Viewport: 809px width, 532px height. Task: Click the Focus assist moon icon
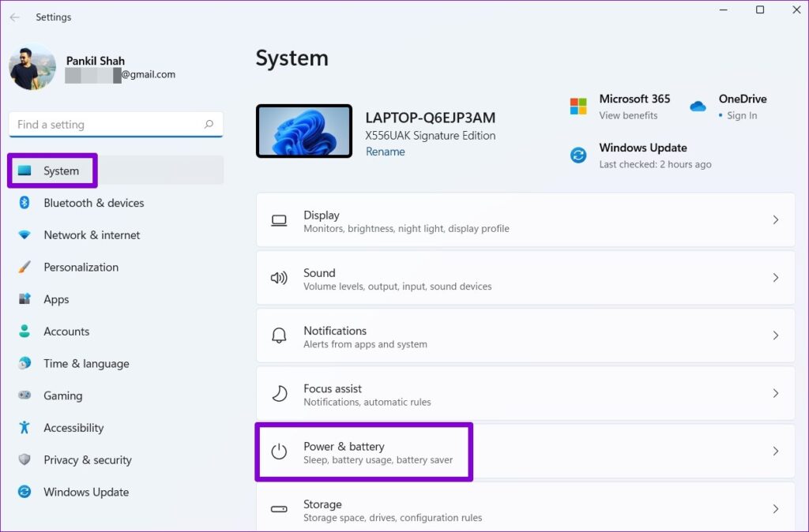click(279, 393)
